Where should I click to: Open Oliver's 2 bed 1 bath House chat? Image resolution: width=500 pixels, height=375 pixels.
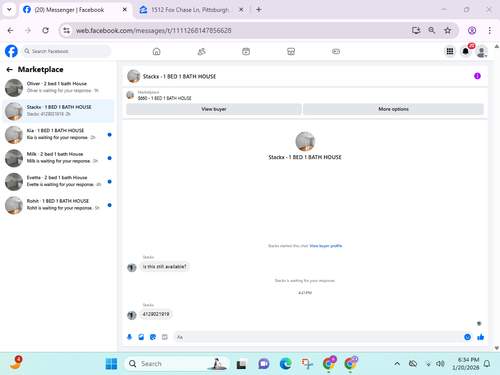[58, 87]
